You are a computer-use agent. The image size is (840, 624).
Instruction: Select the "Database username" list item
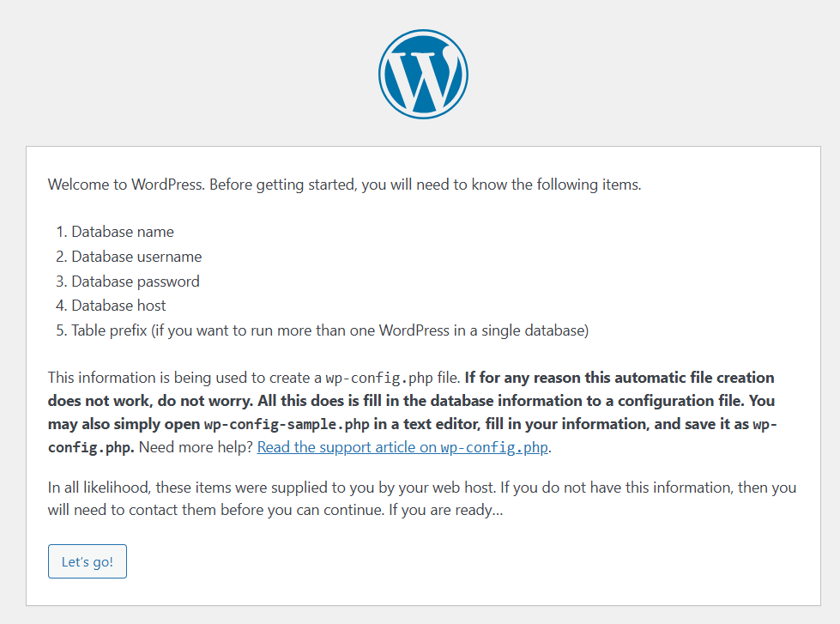coord(136,257)
